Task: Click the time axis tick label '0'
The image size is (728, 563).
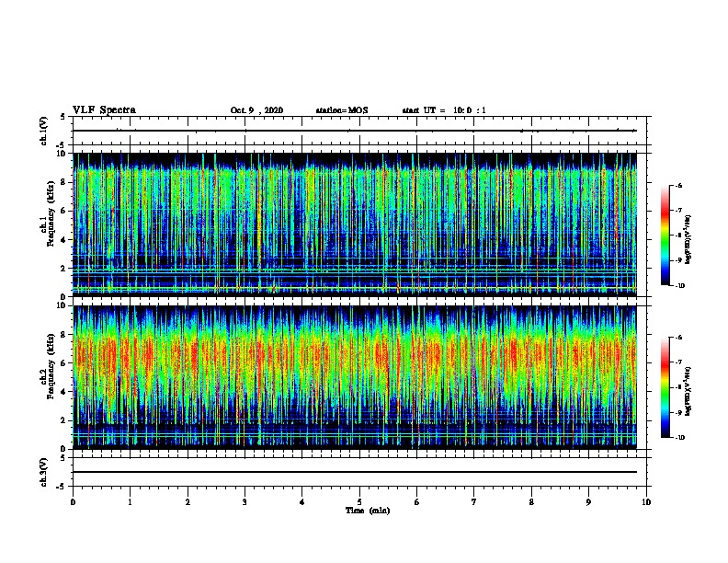Action: (73, 501)
